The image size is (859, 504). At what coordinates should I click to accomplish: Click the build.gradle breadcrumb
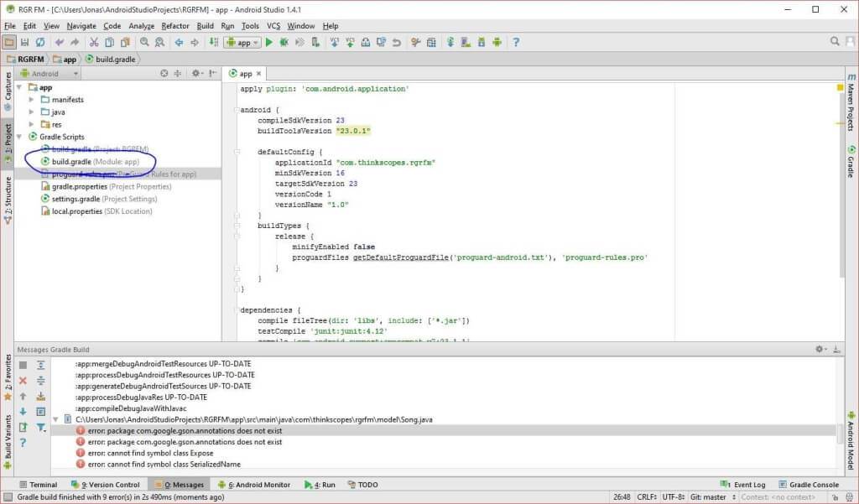point(110,60)
